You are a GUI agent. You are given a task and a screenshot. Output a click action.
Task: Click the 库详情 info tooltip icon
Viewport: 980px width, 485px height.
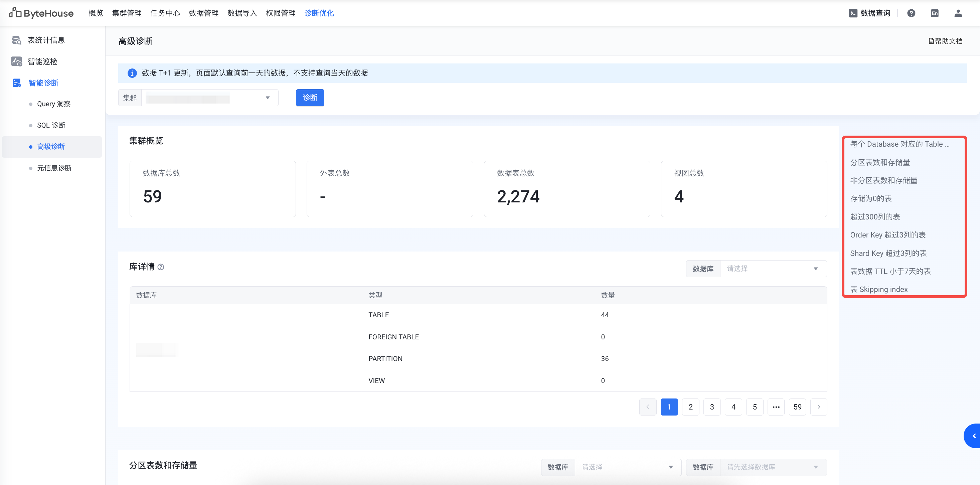click(x=161, y=267)
